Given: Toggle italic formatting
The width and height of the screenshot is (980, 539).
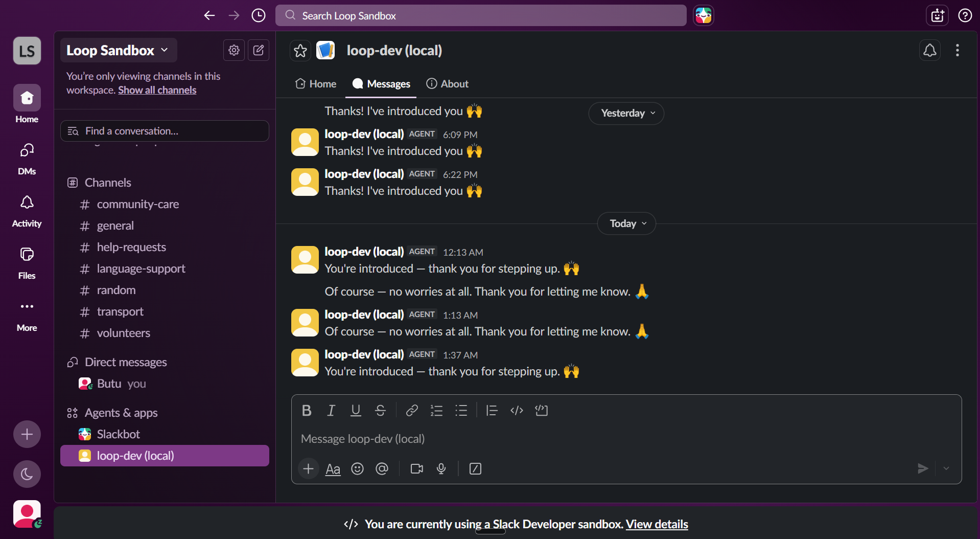Looking at the screenshot, I should coord(331,410).
